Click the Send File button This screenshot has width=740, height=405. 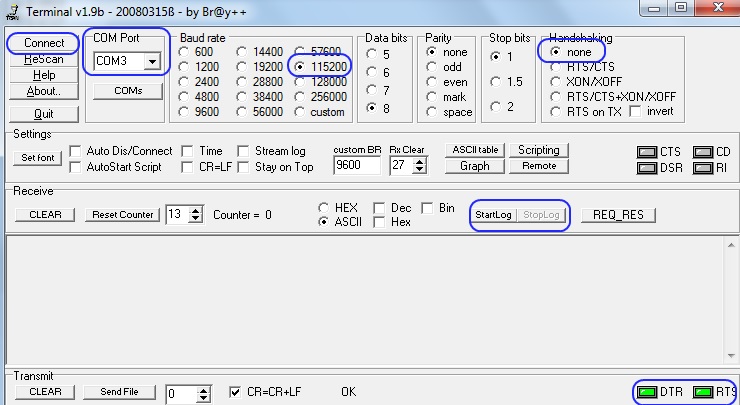(x=118, y=392)
